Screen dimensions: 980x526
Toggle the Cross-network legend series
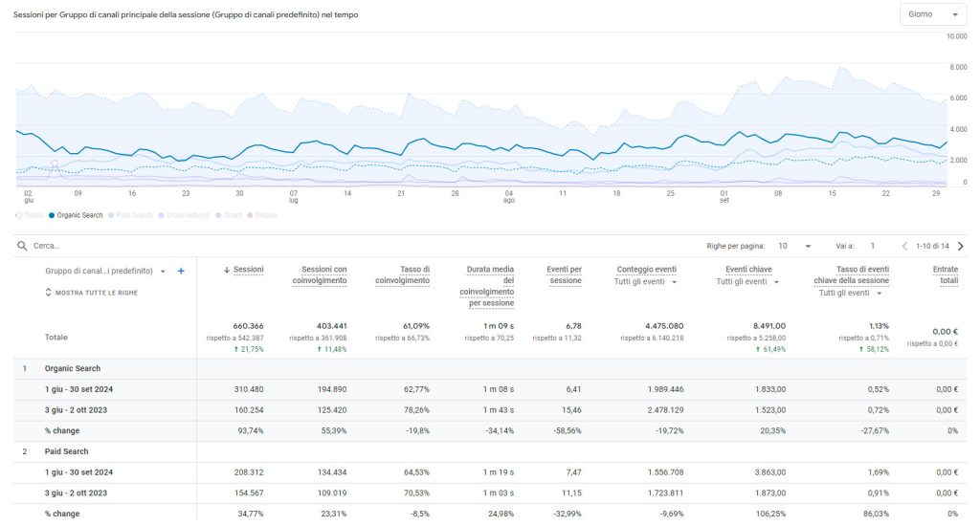click(183, 215)
